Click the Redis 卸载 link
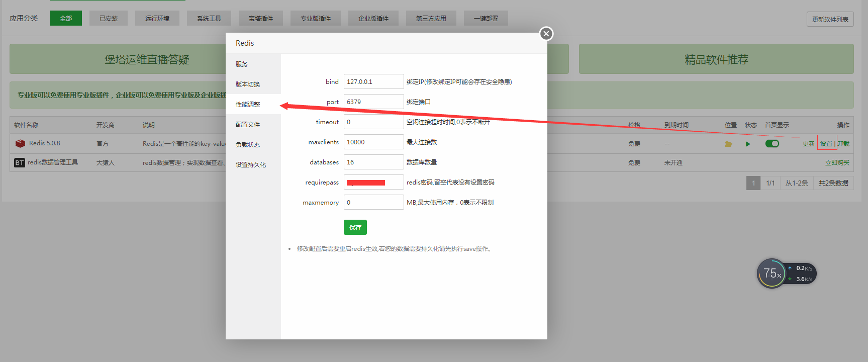The image size is (868, 362). [843, 143]
